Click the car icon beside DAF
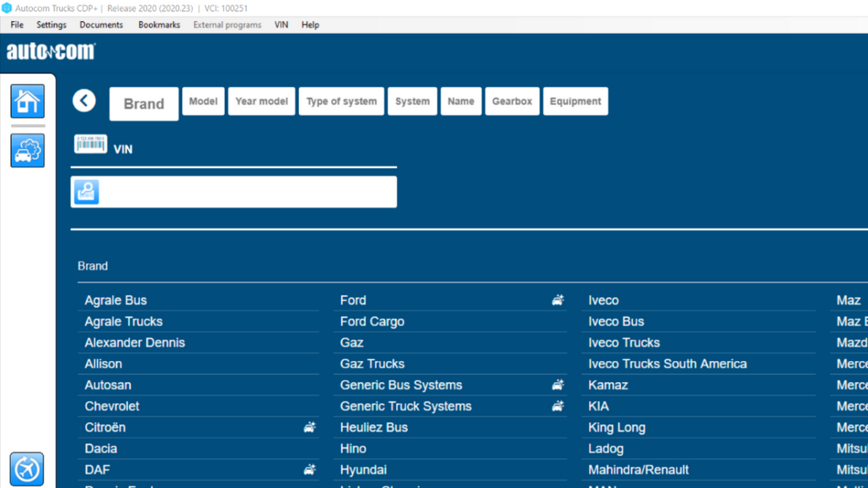The image size is (868, 488). click(309, 470)
